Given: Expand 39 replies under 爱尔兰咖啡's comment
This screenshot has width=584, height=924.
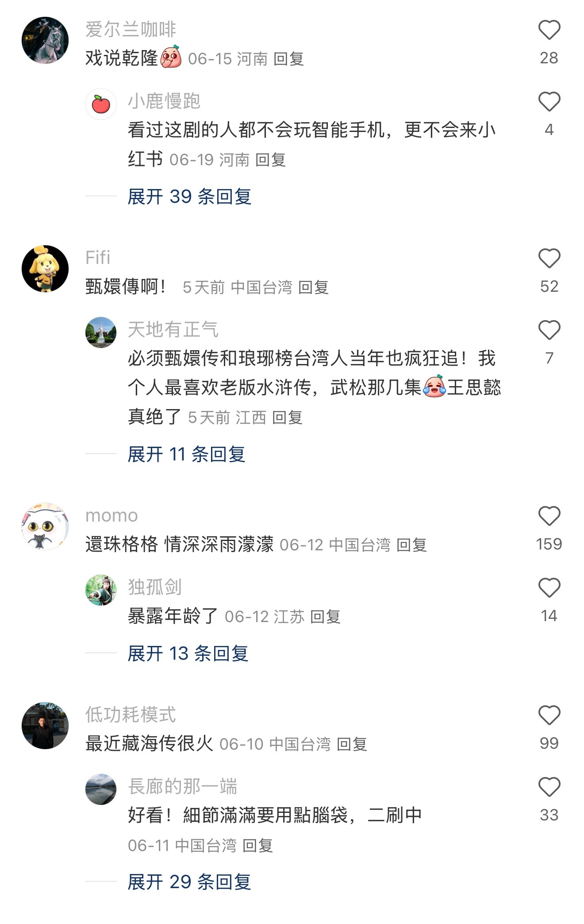Looking at the screenshot, I should [x=189, y=197].
